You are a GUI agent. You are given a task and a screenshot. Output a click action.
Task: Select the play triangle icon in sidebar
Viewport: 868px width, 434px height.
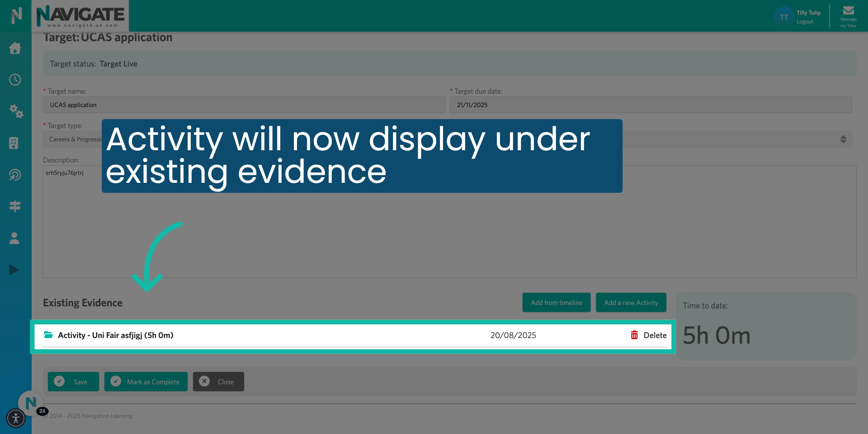point(14,270)
